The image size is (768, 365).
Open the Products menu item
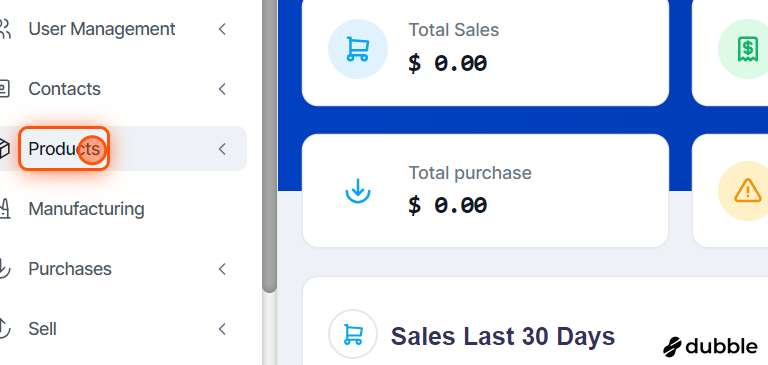pyautogui.click(x=64, y=149)
